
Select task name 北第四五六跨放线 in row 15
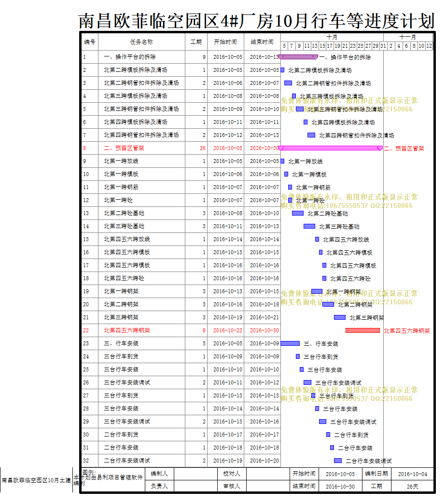point(127,239)
